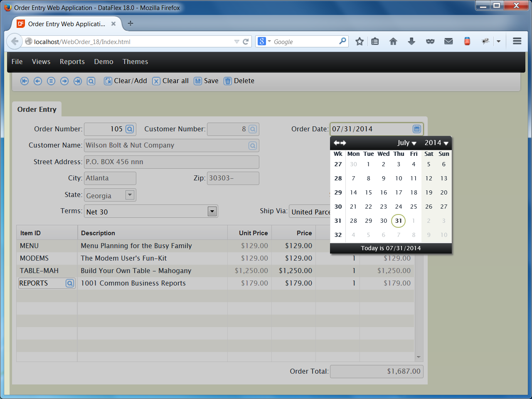Open the Themes menu
This screenshot has height=399, width=532.
pos(135,62)
